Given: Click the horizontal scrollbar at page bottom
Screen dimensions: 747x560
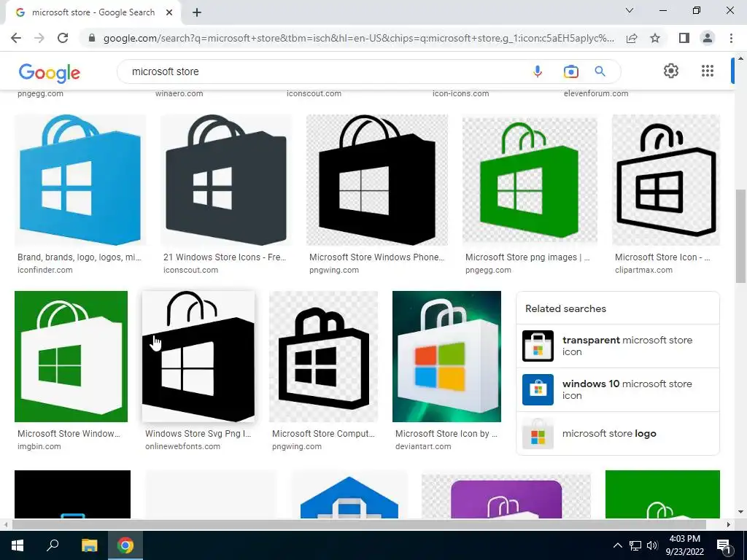Looking at the screenshot, I should (x=359, y=524).
